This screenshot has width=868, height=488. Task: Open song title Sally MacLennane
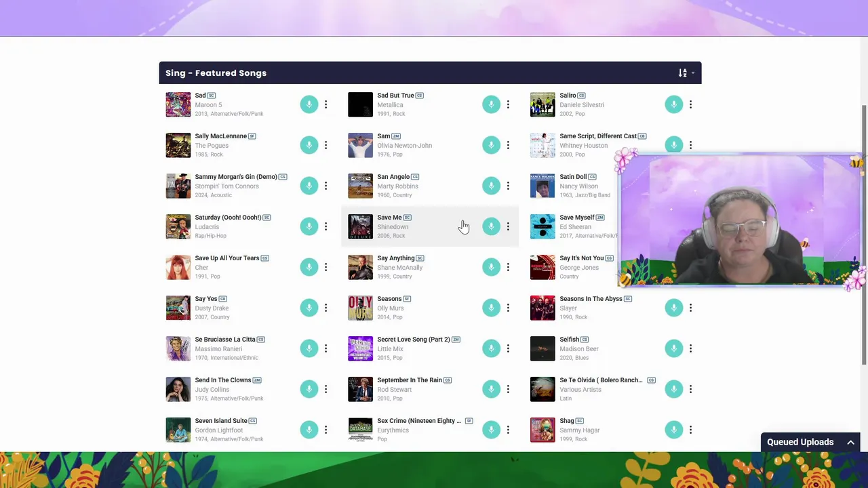pyautogui.click(x=220, y=136)
